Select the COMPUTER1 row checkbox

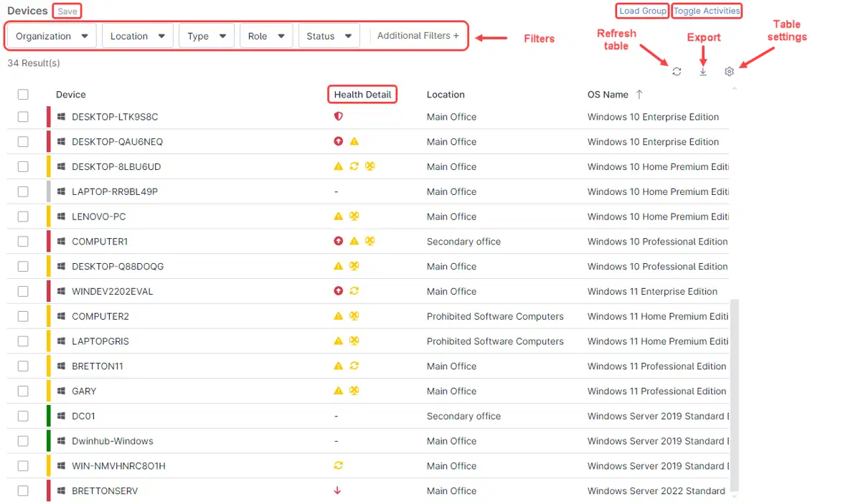[x=23, y=242]
